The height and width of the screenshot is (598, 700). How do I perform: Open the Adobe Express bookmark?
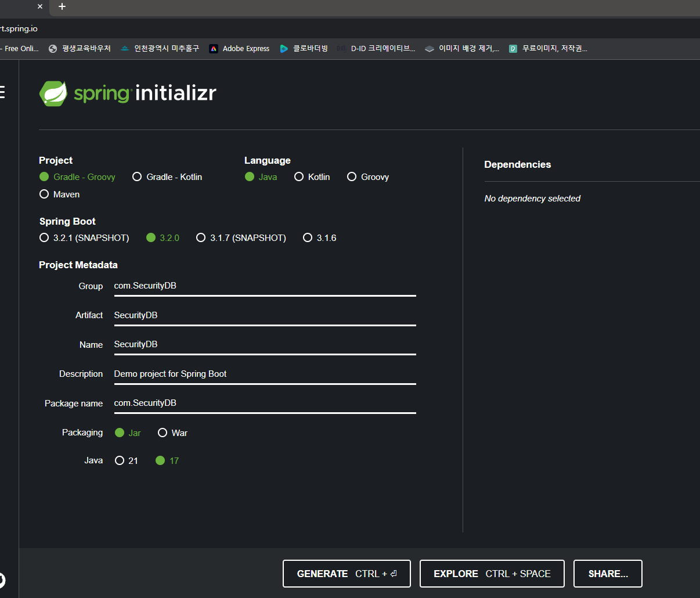[x=239, y=49]
